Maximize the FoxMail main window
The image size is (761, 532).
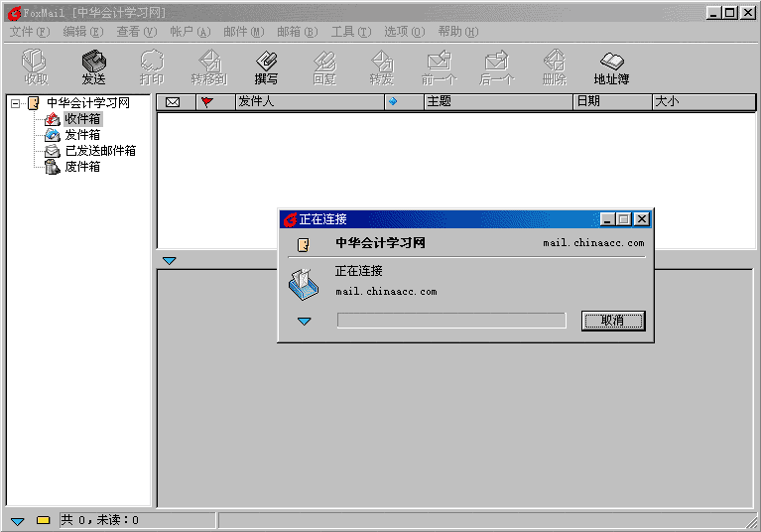[730, 13]
